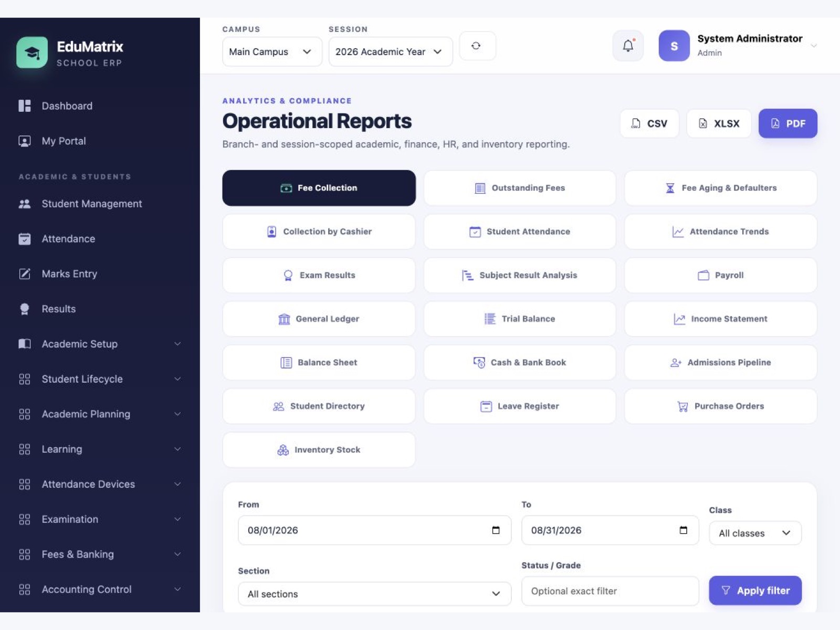This screenshot has width=840, height=630.
Task: Open the Main Campus dropdown
Action: coord(272,51)
